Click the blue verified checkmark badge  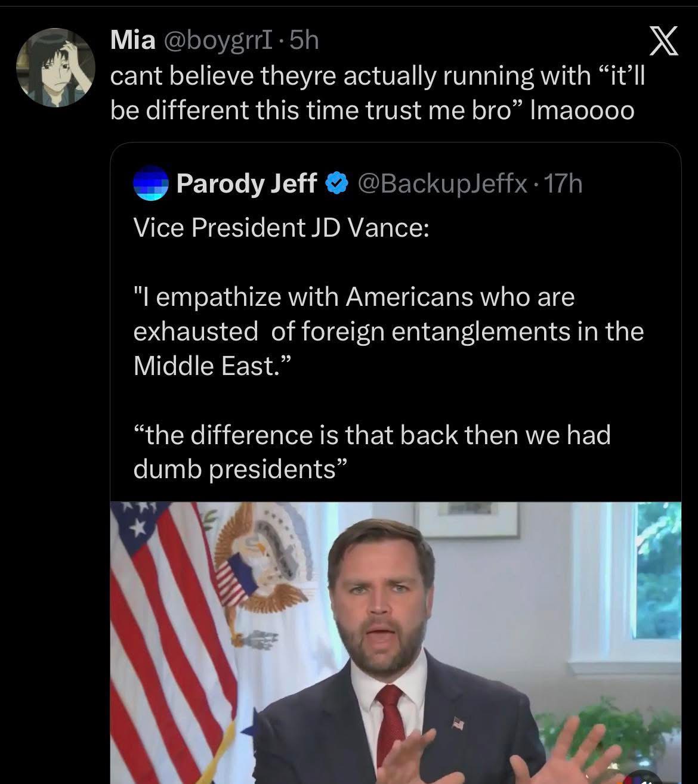(337, 184)
